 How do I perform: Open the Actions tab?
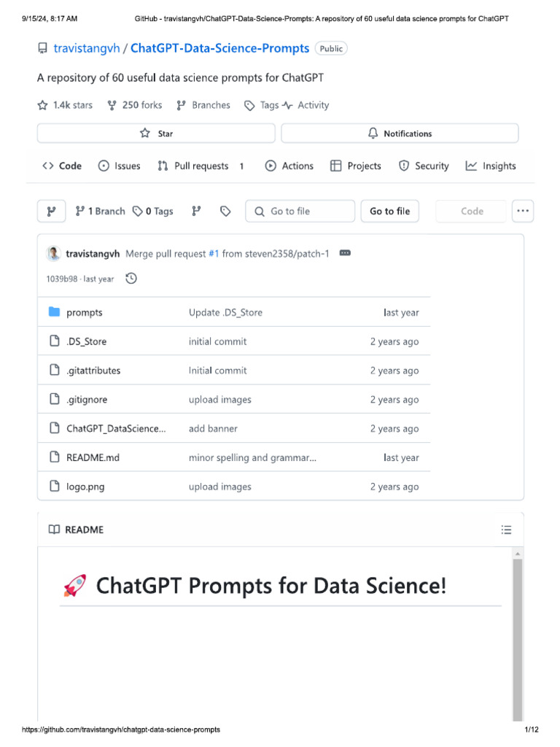click(289, 166)
